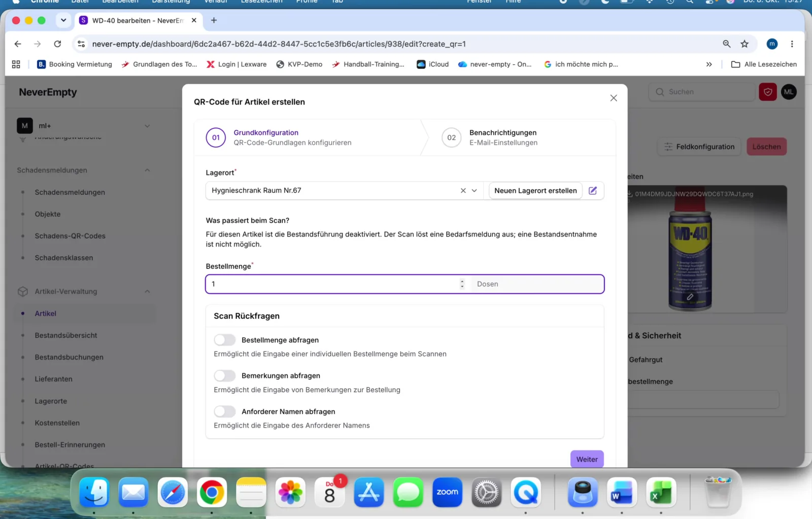Show hidden bookmarks with the double chevron
Screen dimensions: 812x519
click(709, 64)
